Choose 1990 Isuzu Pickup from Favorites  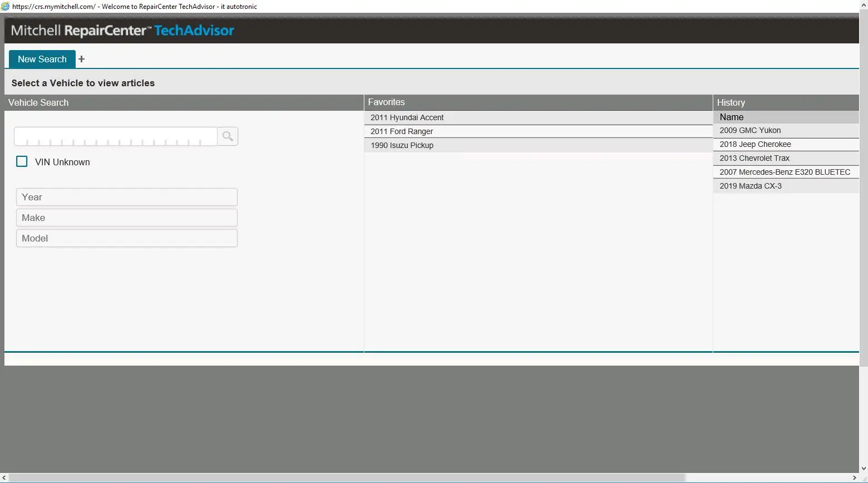538,145
